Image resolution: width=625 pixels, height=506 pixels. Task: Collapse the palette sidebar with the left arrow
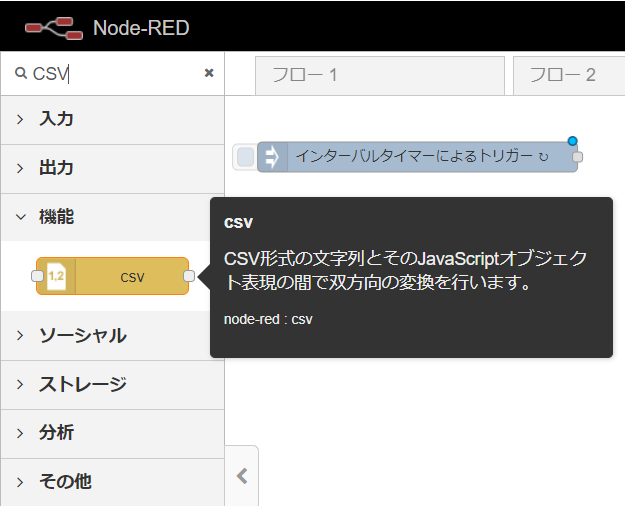pyautogui.click(x=242, y=476)
